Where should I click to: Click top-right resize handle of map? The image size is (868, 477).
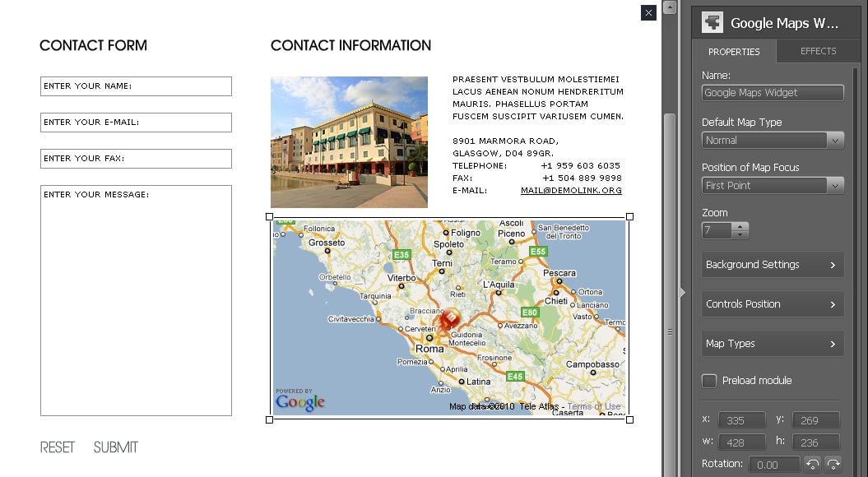pos(629,216)
